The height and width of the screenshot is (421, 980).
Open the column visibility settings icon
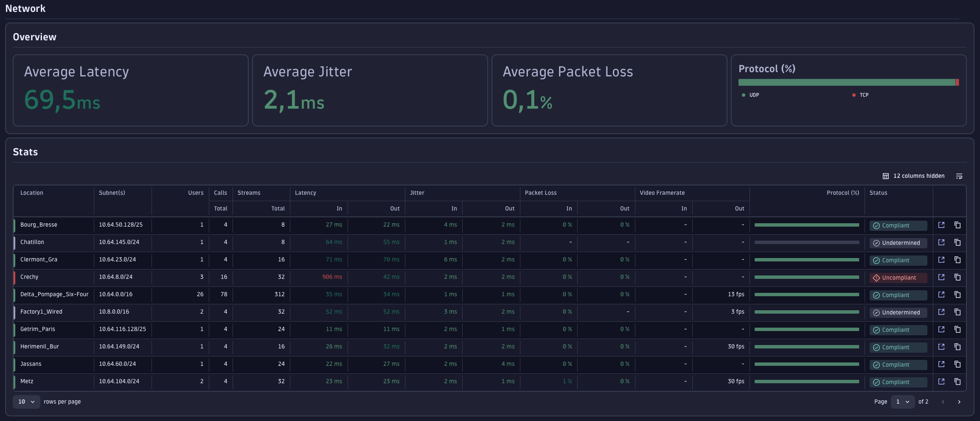click(x=886, y=175)
